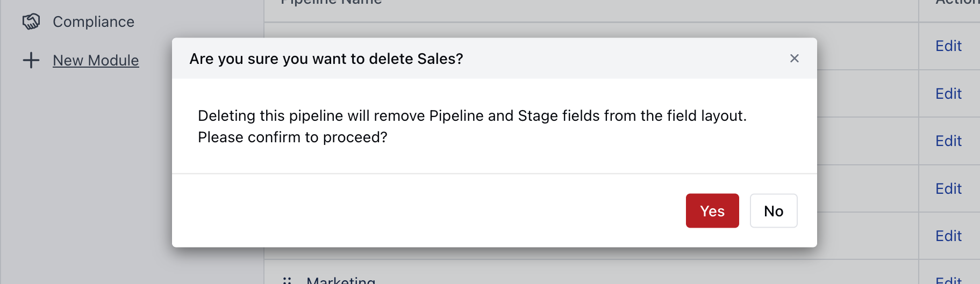Click the Marketing row drag handle icon

[x=287, y=280]
